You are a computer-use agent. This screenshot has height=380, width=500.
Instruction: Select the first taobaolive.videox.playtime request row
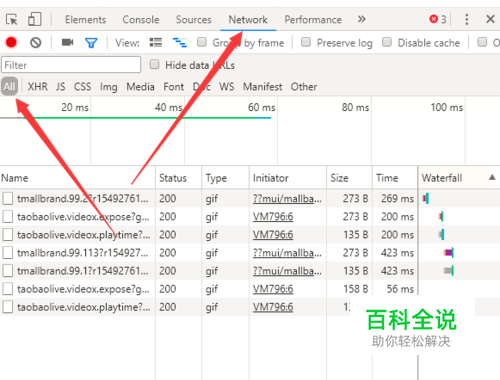[84, 235]
